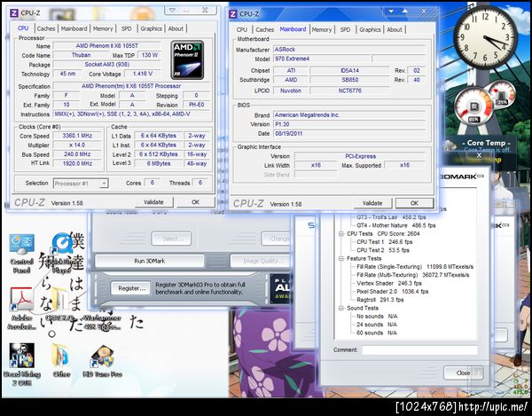
Task: Open the right CPU-Z tools dropdown arrow
Action: point(391,12)
